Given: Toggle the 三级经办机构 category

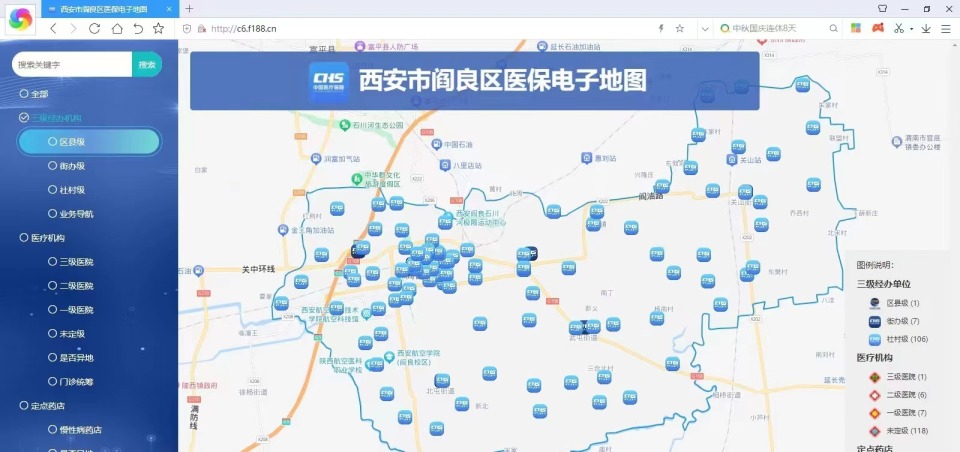Looking at the screenshot, I should point(50,118).
